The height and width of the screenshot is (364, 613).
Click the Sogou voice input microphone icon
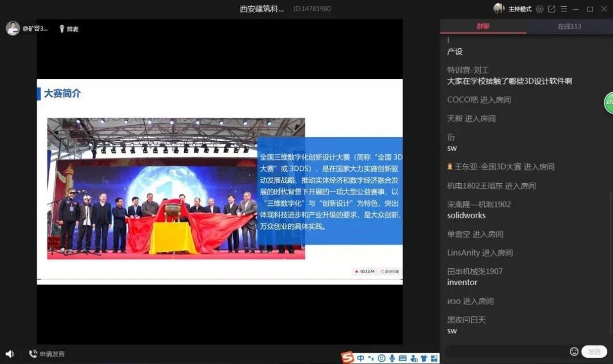(x=392, y=358)
